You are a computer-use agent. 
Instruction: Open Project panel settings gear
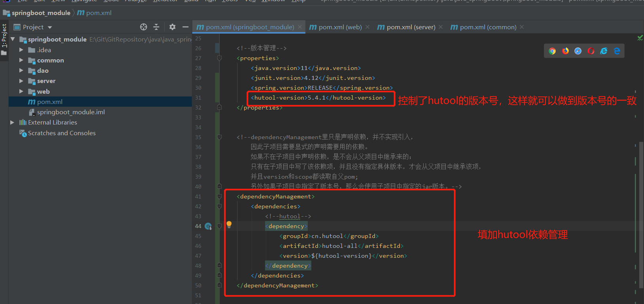click(172, 27)
